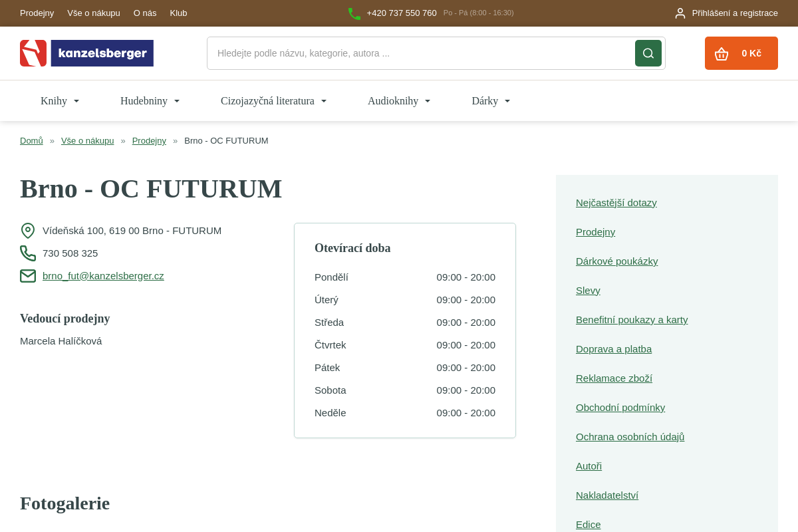Open Slevy sidebar link
798x532 pixels.
pyautogui.click(x=588, y=291)
